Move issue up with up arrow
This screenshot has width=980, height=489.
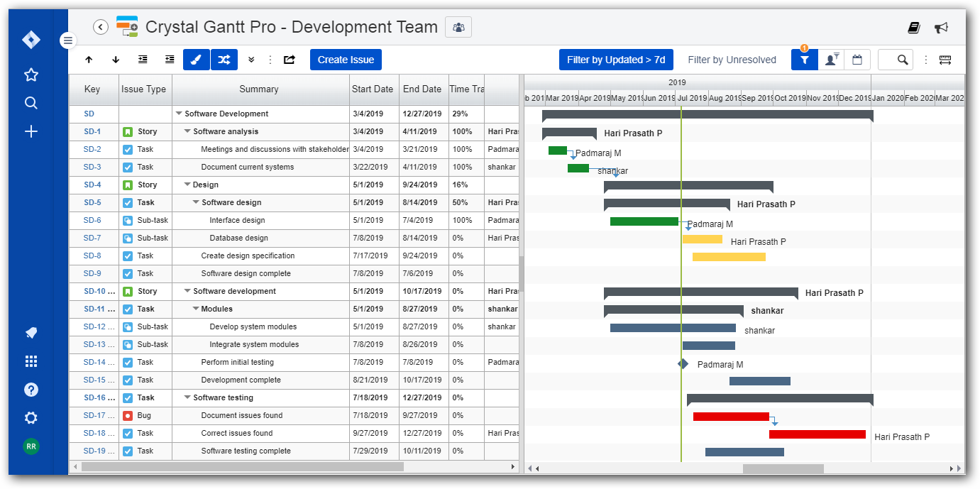[x=89, y=60]
